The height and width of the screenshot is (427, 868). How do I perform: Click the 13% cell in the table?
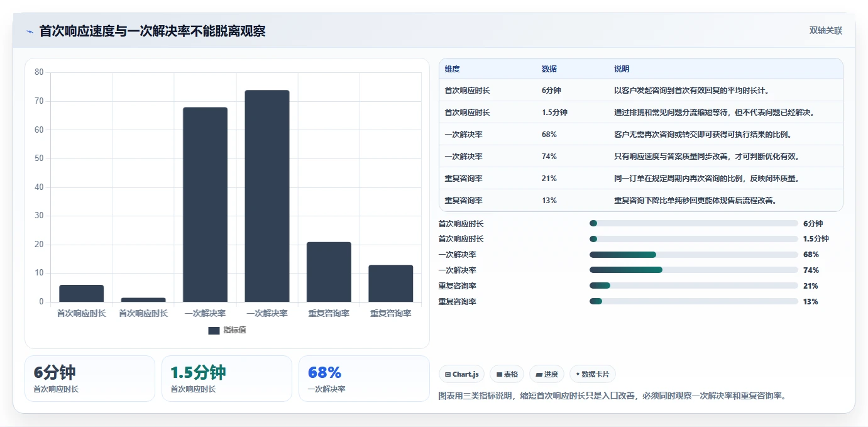[x=549, y=201]
